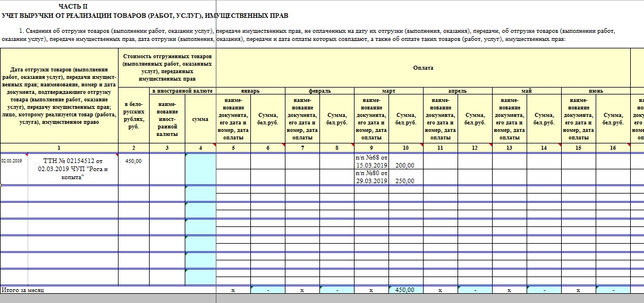Select the 250,00 March payment amount
644x303 pixels.
click(x=406, y=181)
